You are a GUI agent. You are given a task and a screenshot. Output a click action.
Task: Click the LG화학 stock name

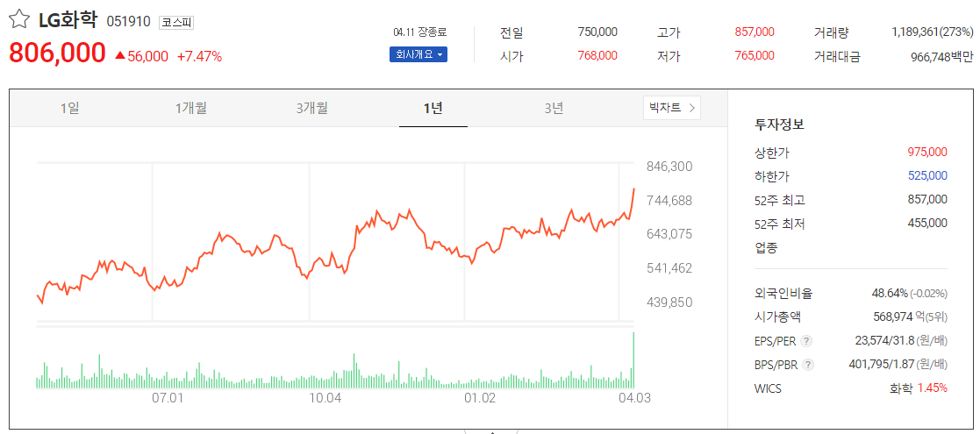click(68, 21)
